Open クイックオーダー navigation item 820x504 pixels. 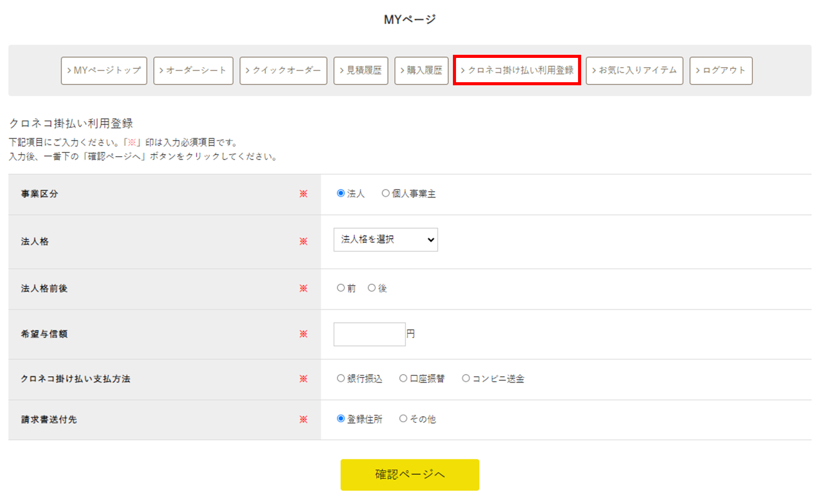point(283,70)
